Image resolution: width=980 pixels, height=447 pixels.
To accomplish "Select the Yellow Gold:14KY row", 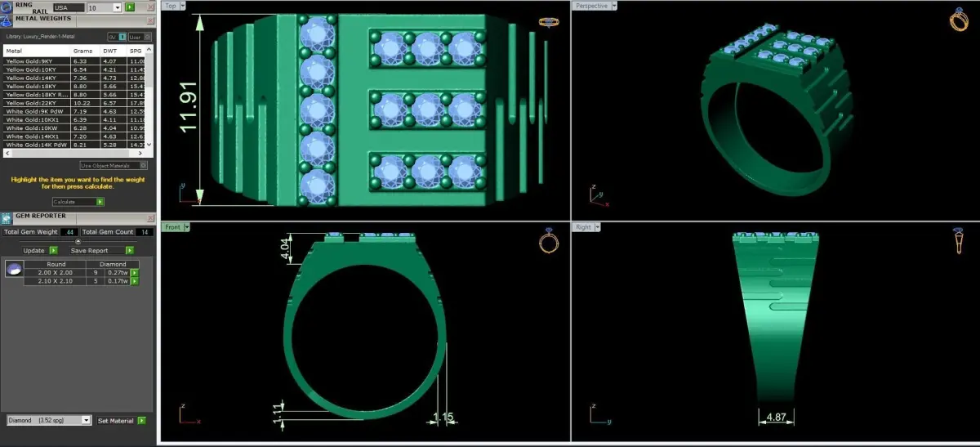I will click(74, 78).
